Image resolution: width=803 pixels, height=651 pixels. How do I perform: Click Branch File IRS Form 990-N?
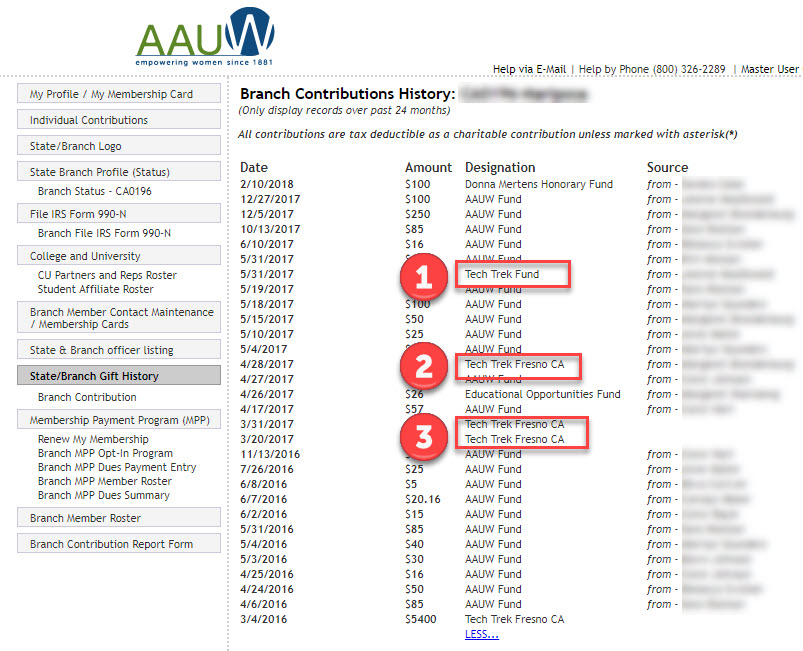[104, 233]
